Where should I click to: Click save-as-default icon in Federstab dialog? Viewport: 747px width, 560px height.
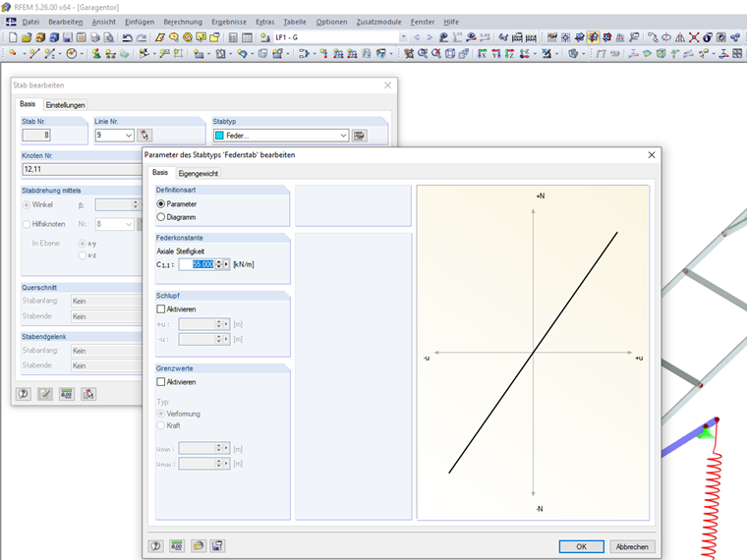[217, 545]
